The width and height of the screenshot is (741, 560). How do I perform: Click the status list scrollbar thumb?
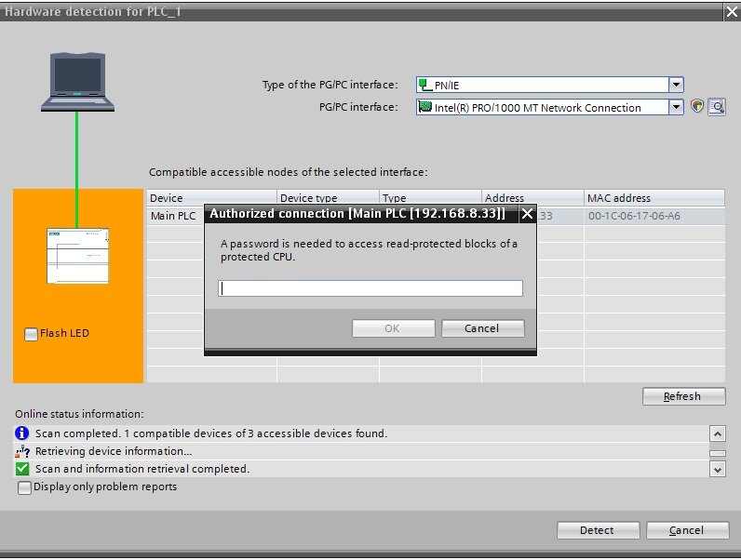(718, 453)
